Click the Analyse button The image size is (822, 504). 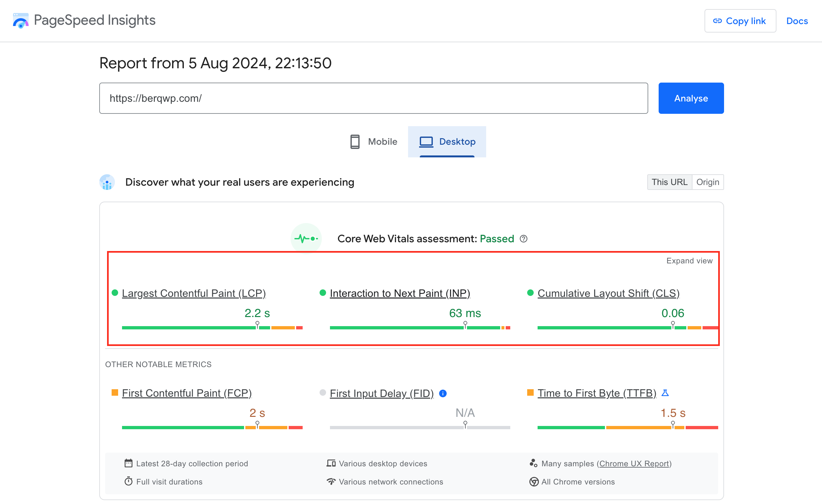[x=691, y=98]
